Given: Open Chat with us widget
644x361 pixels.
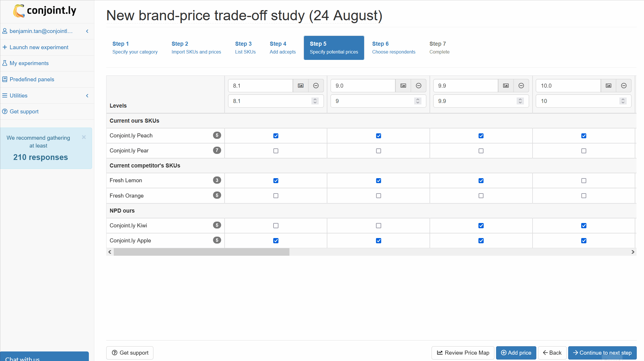Looking at the screenshot, I should coord(45,357).
